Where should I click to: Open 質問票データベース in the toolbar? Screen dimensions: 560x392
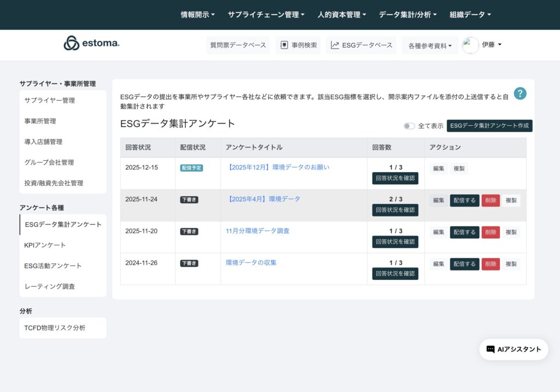[x=238, y=45]
